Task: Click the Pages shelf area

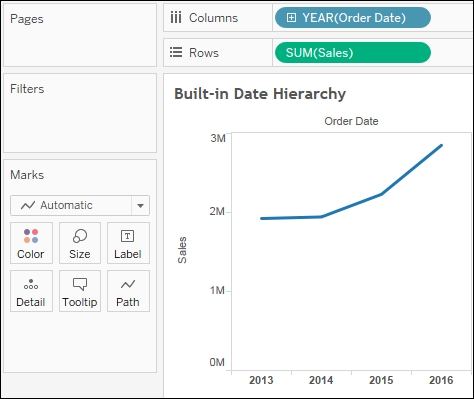Action: click(x=80, y=35)
